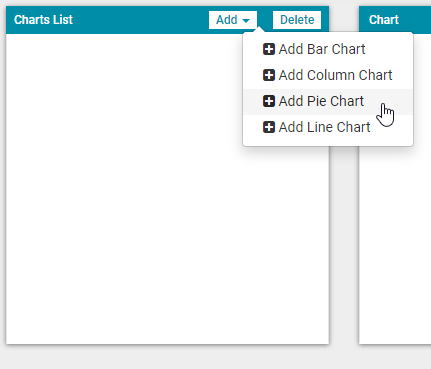Click the Delete button in Charts List header
This screenshot has height=369, width=431.
(297, 20)
